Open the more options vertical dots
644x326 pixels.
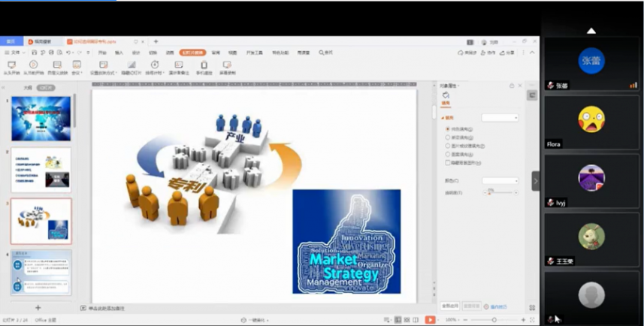pyautogui.click(x=523, y=53)
